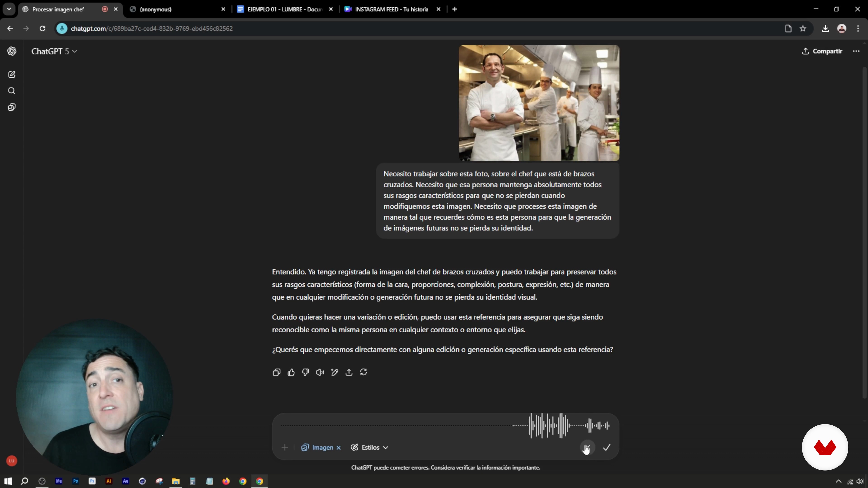The width and height of the screenshot is (868, 488).
Task: Launch Adobe After Effects from taskbar
Action: [x=126, y=481]
